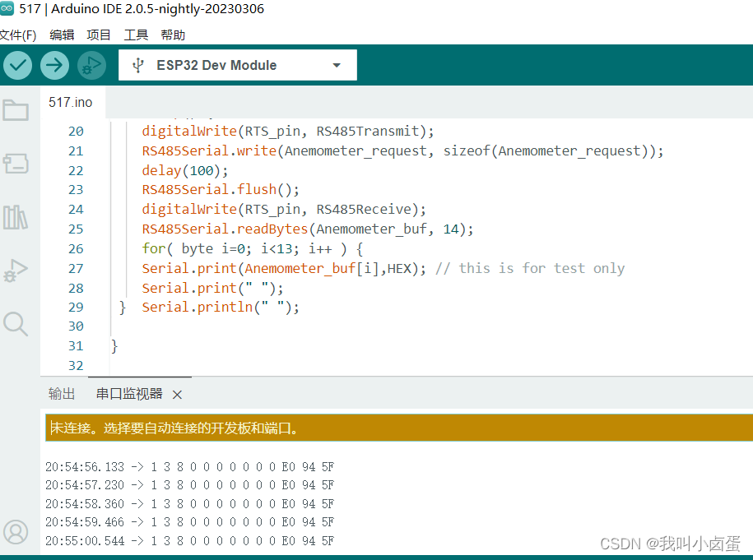Click line number 26 in the gutter
This screenshot has width=753, height=560.
76,248
